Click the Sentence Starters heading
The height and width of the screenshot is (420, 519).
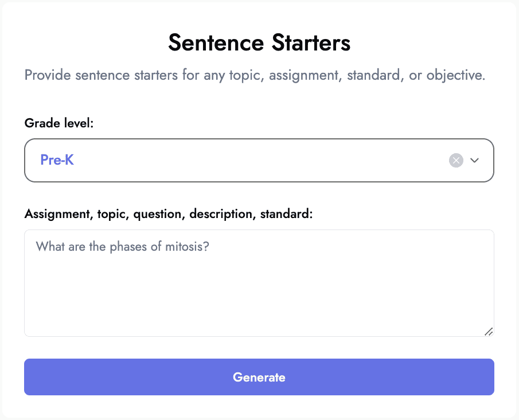click(259, 42)
